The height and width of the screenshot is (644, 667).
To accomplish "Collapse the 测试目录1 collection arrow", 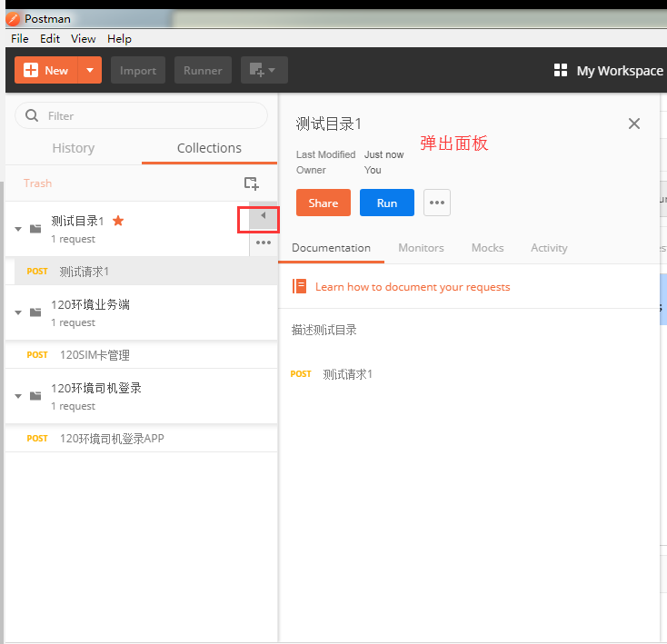I will [x=18, y=229].
